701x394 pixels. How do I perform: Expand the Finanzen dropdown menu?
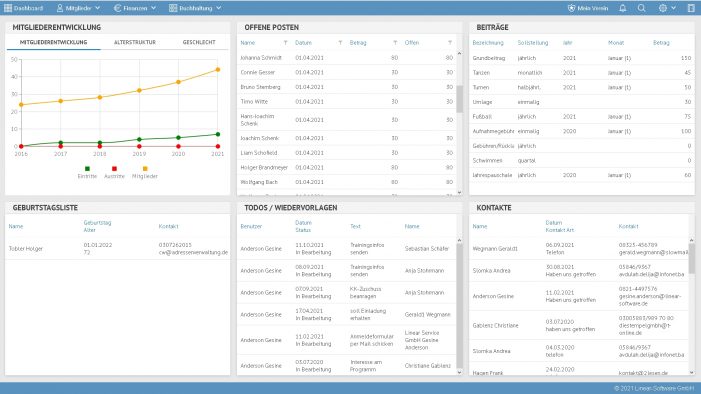[x=135, y=8]
